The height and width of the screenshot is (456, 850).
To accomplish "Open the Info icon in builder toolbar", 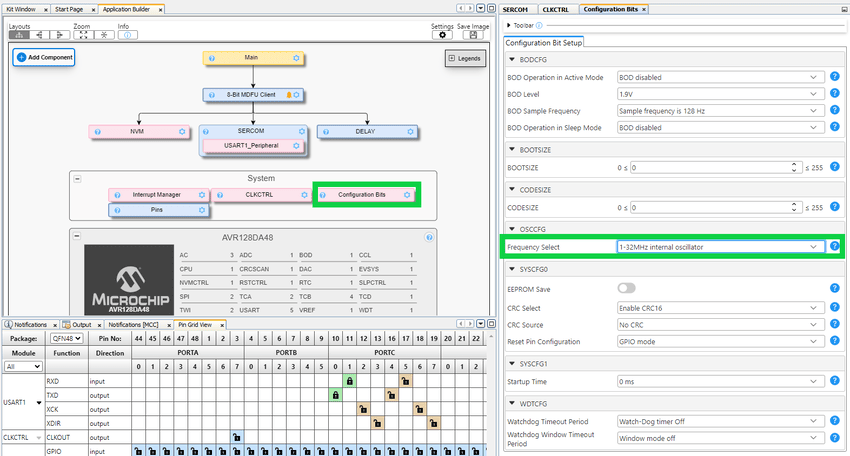I will [x=128, y=35].
